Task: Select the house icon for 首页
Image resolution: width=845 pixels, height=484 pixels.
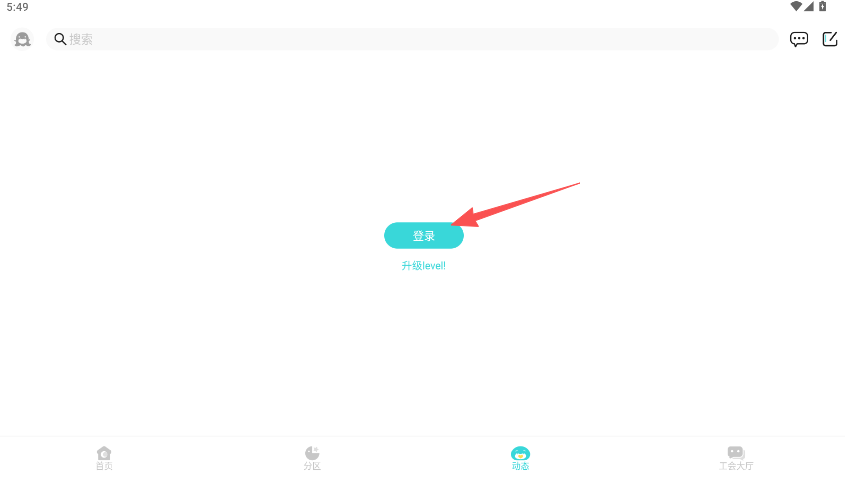Action: tap(104, 453)
